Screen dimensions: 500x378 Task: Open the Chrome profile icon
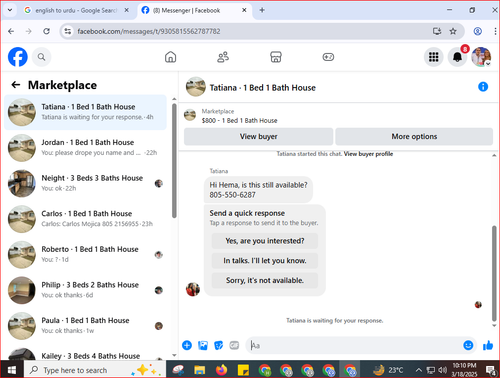(478, 31)
